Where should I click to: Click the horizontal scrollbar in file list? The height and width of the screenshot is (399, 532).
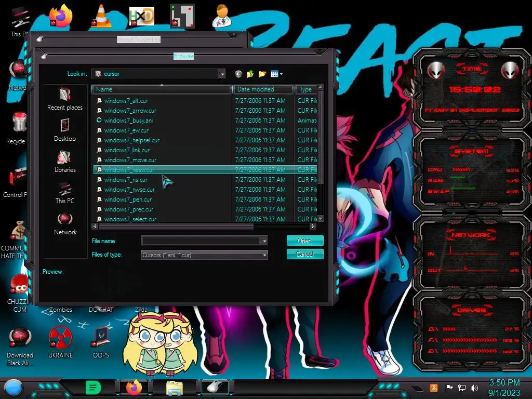pos(176,227)
